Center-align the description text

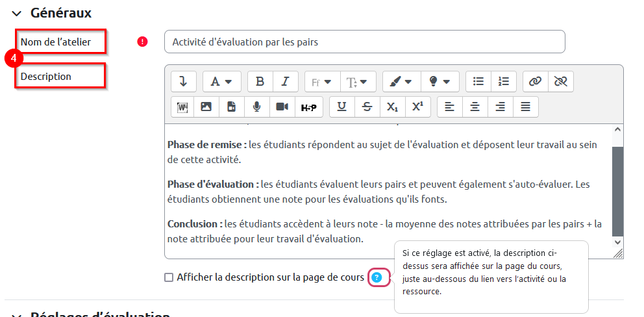click(x=475, y=107)
